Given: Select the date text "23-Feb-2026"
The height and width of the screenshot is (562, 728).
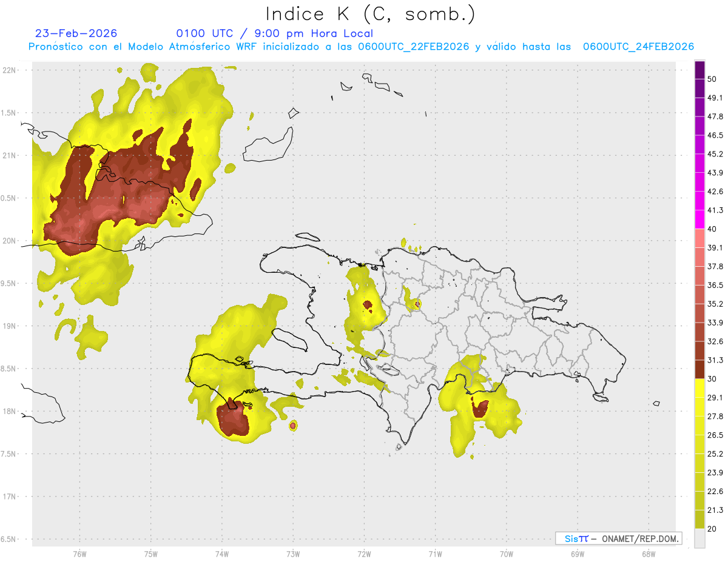Looking at the screenshot, I should tap(76, 33).
